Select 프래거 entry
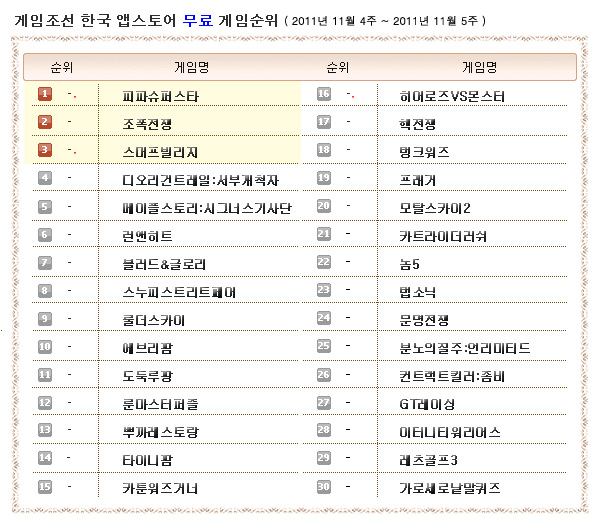The height and width of the screenshot is (525, 600). tap(417, 180)
